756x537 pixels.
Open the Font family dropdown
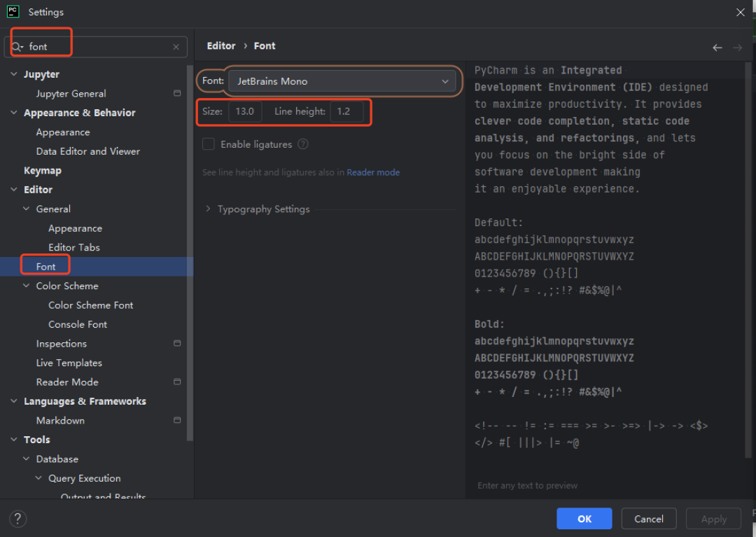tap(342, 81)
